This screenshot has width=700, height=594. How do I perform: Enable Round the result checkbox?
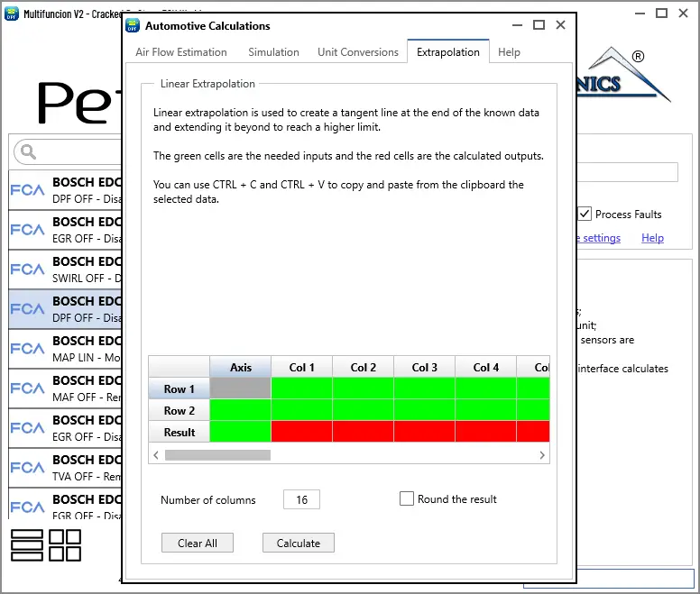click(407, 498)
